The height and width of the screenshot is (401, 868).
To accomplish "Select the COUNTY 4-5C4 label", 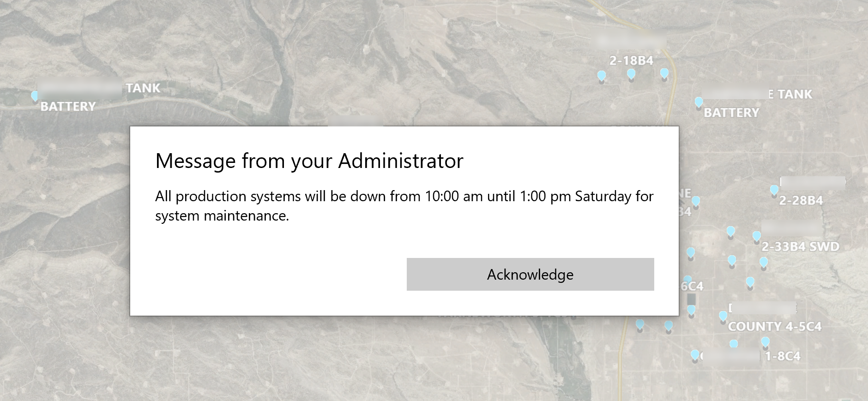I will tap(775, 327).
